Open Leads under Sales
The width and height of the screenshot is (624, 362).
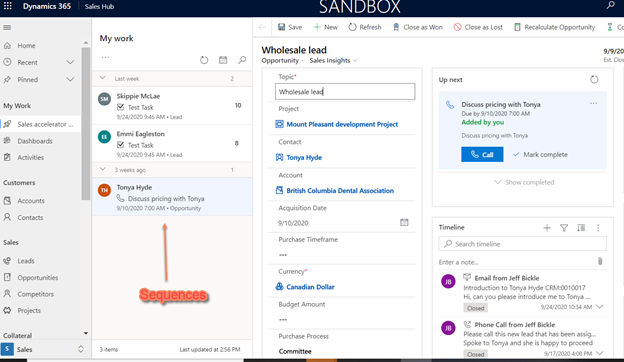click(25, 261)
